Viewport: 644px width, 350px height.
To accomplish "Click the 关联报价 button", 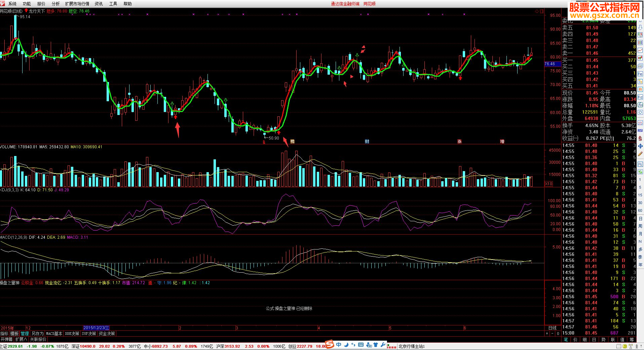I will [38, 339].
